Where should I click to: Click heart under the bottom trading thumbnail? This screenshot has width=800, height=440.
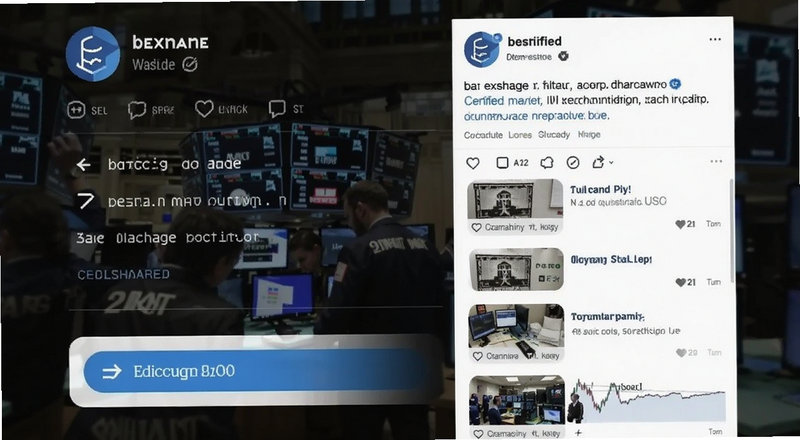point(478,434)
